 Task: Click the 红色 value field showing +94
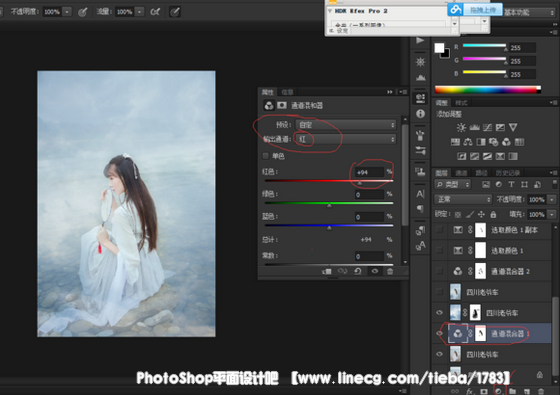[370, 172]
